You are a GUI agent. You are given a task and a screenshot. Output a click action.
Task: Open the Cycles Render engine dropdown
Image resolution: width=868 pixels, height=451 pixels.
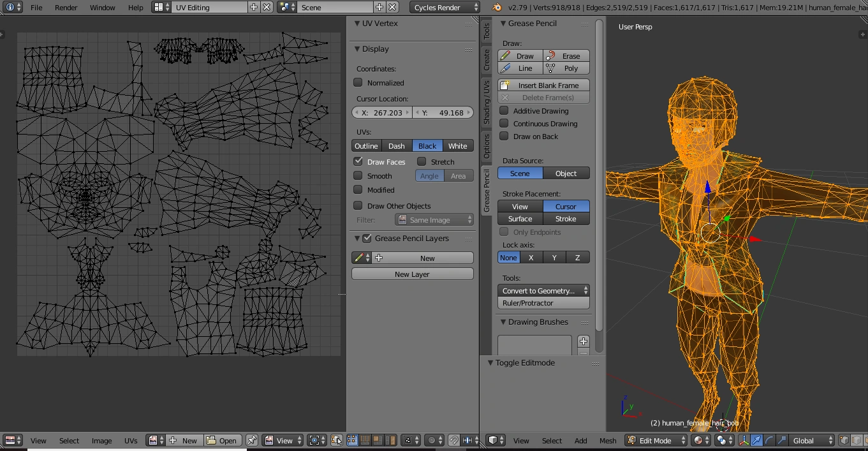point(445,8)
